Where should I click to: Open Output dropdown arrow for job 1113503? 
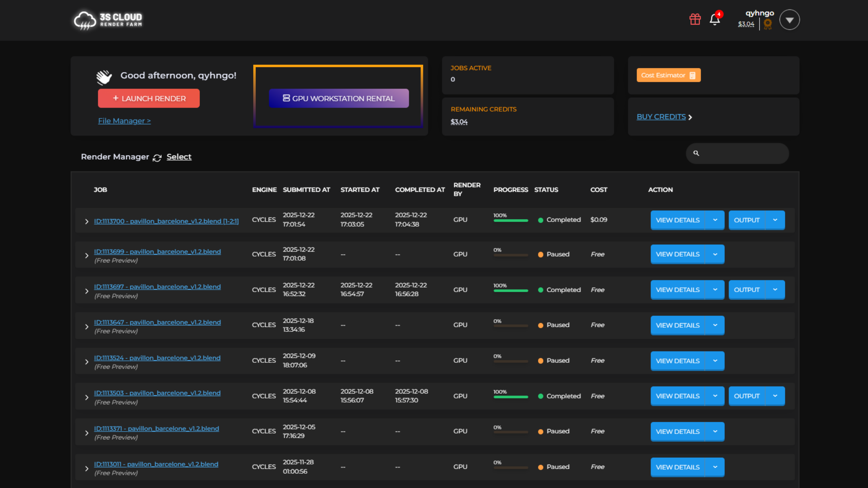(x=775, y=396)
